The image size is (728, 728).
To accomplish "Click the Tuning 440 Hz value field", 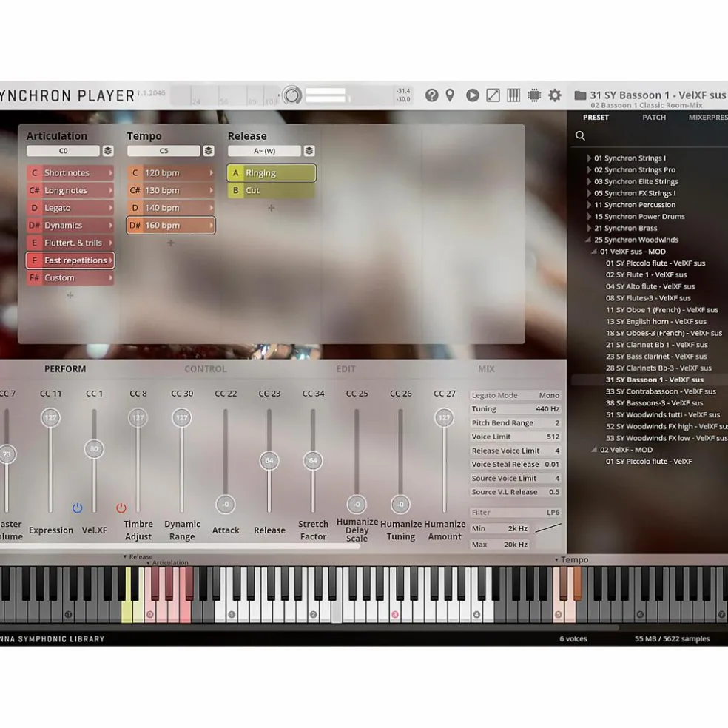I will point(516,409).
